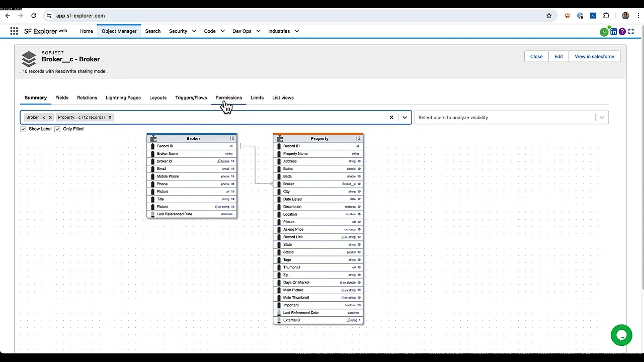The image size is (644, 362).
Task: Click the Last Referenced Date row in Broker table
Action: pos(192,214)
